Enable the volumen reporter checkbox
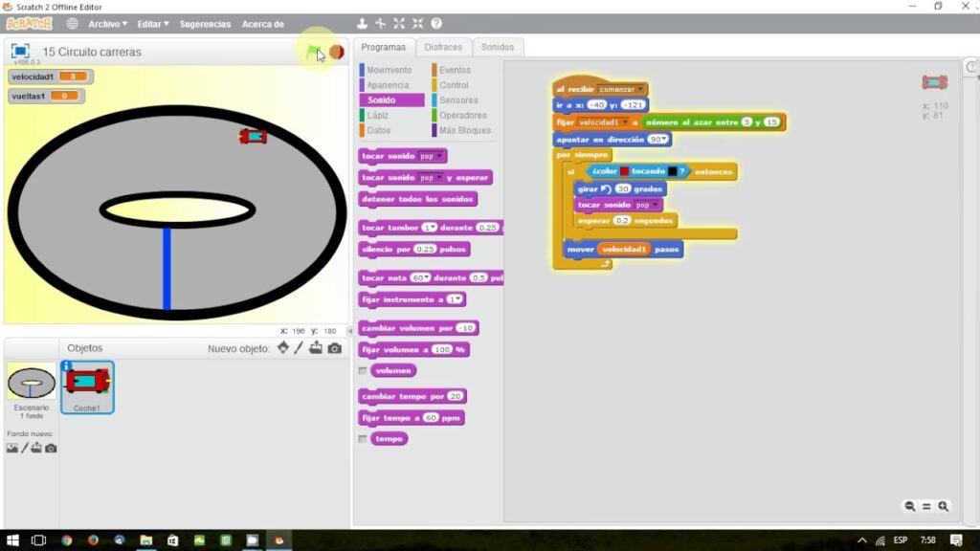980x551 pixels. click(363, 370)
